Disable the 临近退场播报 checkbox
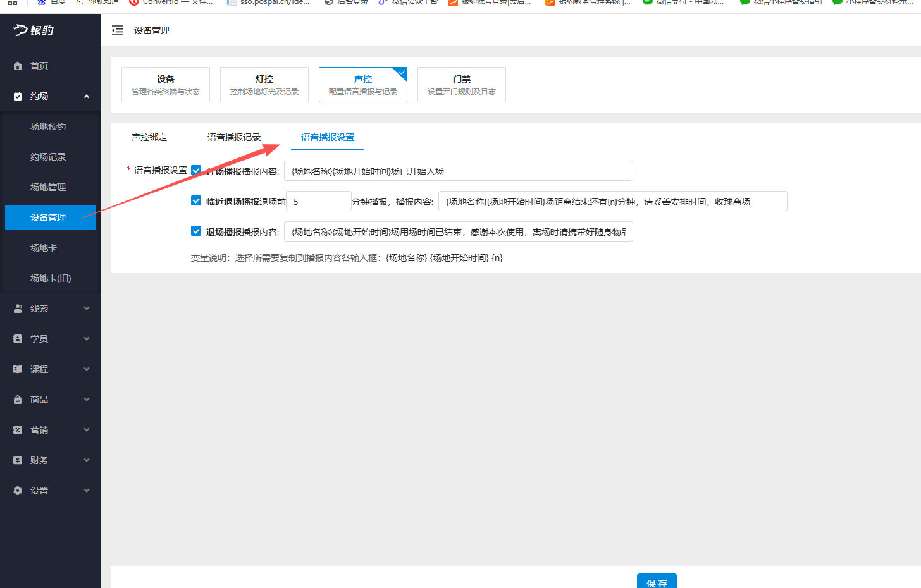 click(x=196, y=200)
